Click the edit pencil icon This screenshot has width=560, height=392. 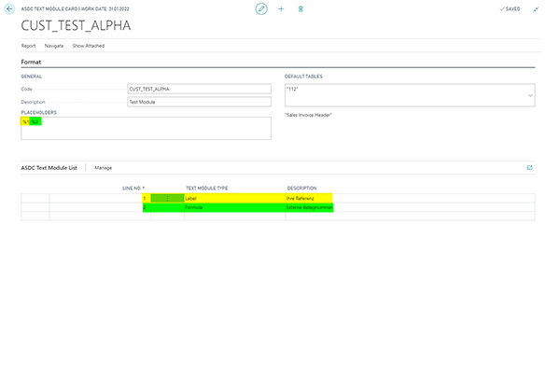click(x=261, y=8)
